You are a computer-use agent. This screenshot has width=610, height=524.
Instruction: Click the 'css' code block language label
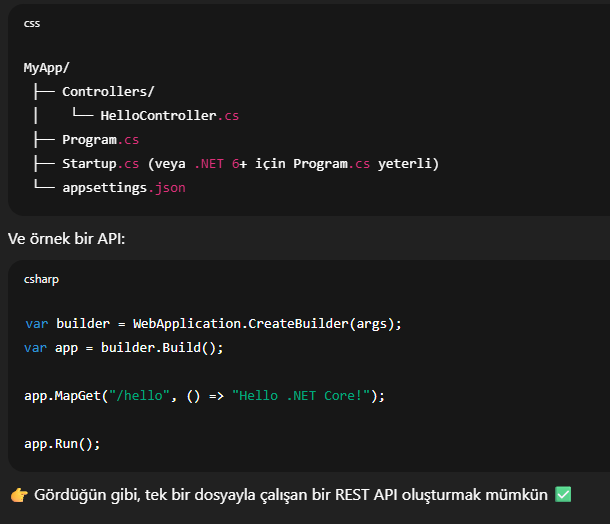32,24
